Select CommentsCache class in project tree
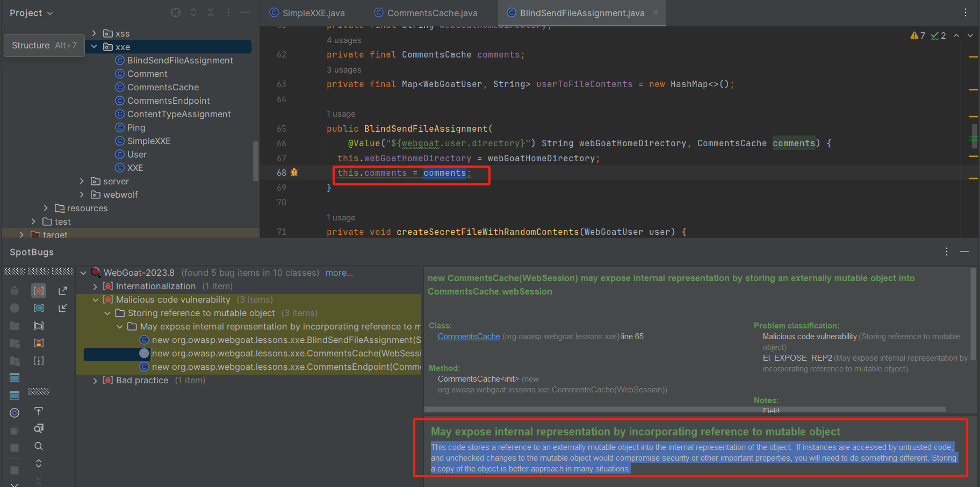980x487 pixels. (x=157, y=87)
